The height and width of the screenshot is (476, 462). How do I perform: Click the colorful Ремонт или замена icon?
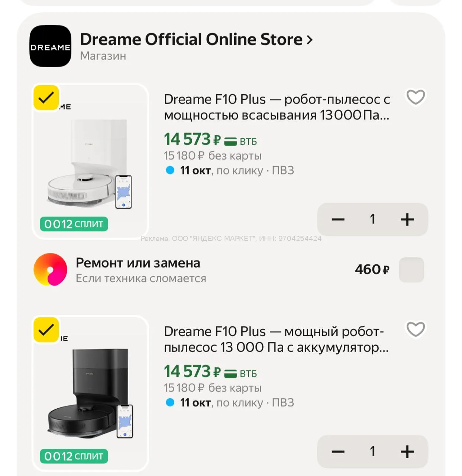coord(50,270)
